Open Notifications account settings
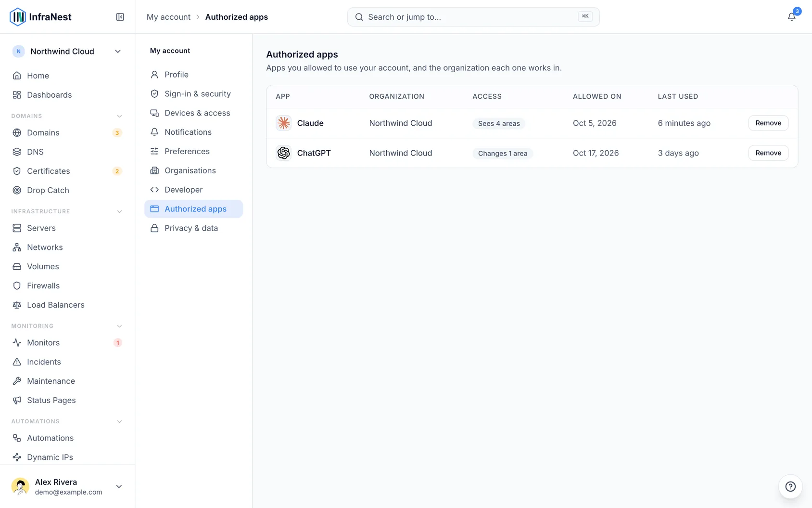Screen dimensions: 812x508 pyautogui.click(x=193, y=132)
